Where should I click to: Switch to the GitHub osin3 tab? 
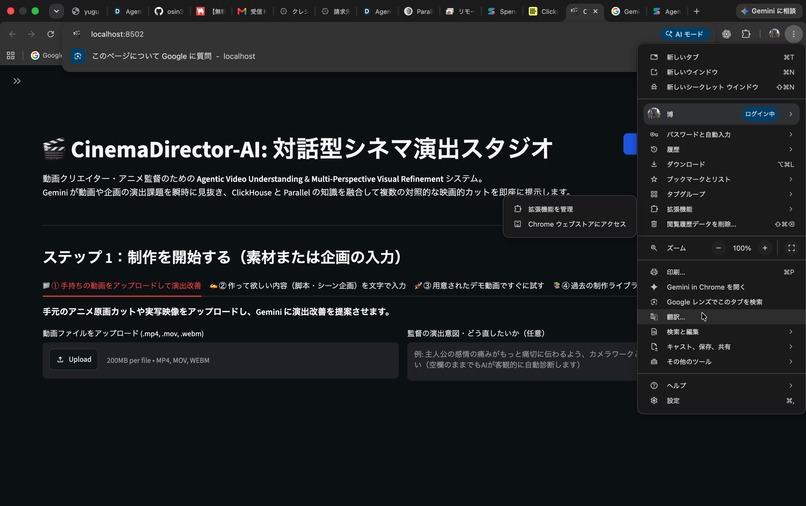click(x=169, y=11)
